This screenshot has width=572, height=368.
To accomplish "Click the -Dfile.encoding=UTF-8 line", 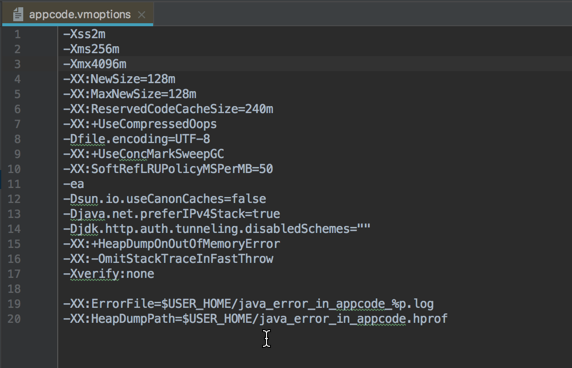I will pos(137,139).
